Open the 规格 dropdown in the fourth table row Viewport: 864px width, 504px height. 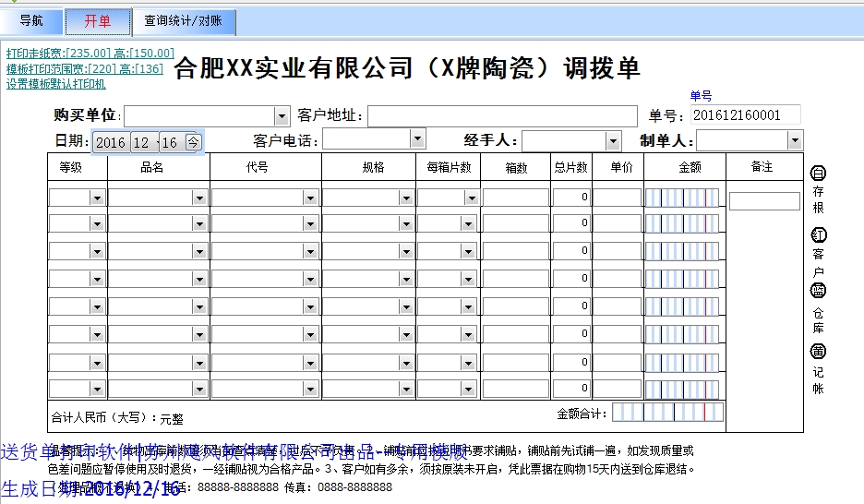tap(406, 280)
